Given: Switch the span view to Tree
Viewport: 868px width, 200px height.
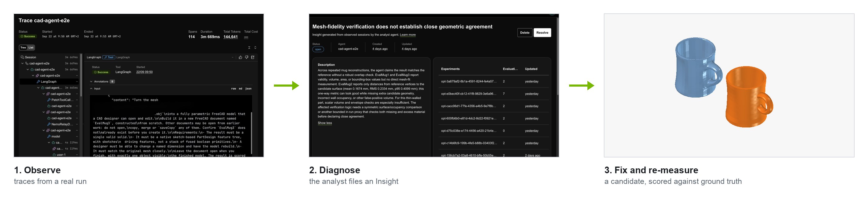Looking at the screenshot, I should (23, 47).
